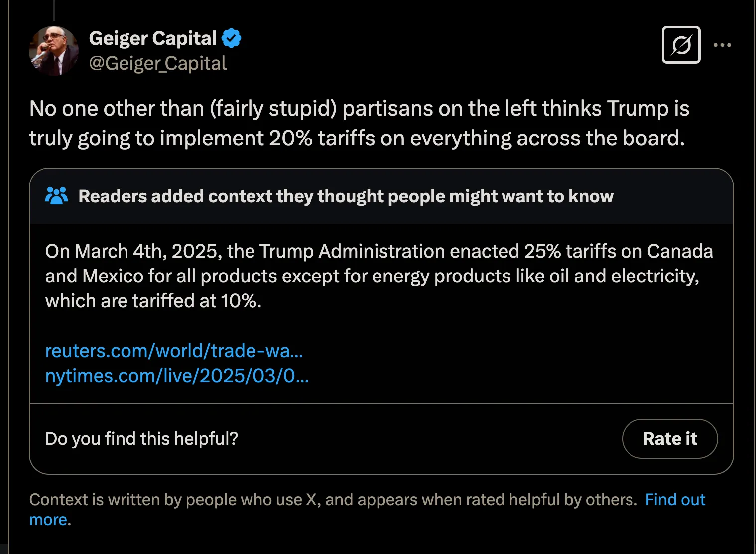Click the @Geiger_Capital handle
Screen dimensions: 756x554
pyautogui.click(x=157, y=63)
